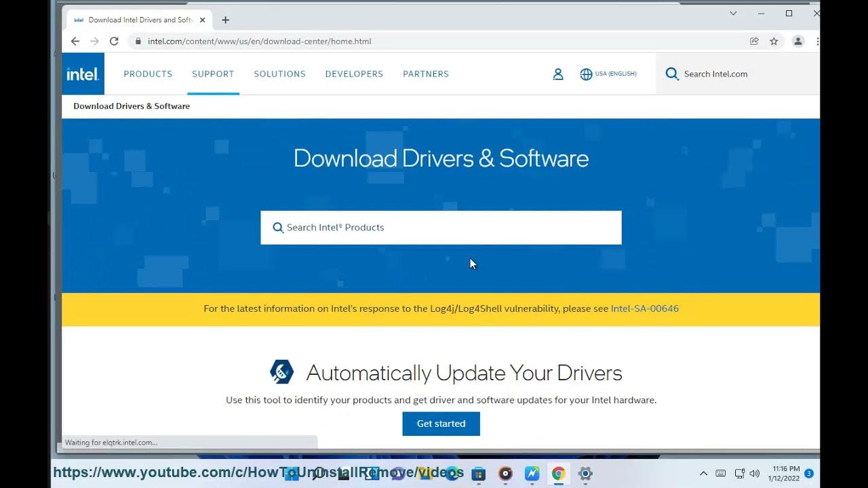868x488 pixels.
Task: Open the SUPPORT menu
Action: [x=213, y=74]
